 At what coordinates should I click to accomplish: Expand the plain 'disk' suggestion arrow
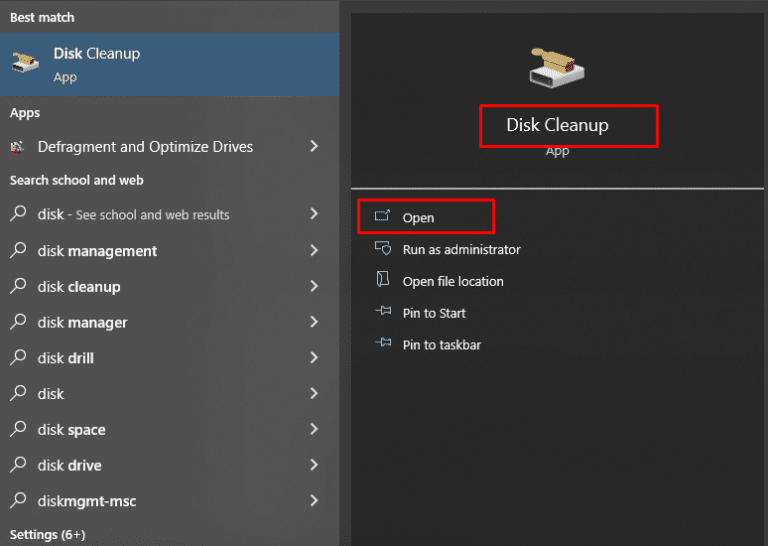click(314, 393)
